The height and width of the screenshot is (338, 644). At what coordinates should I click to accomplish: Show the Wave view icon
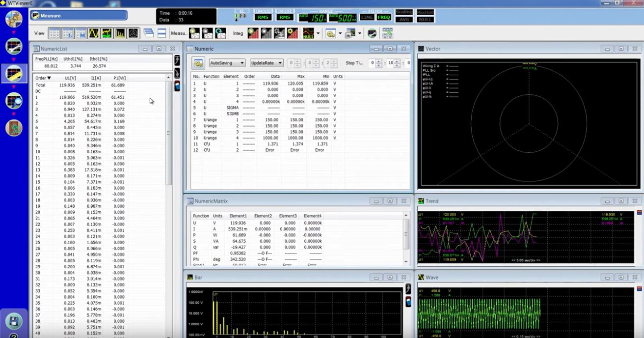(x=93, y=33)
